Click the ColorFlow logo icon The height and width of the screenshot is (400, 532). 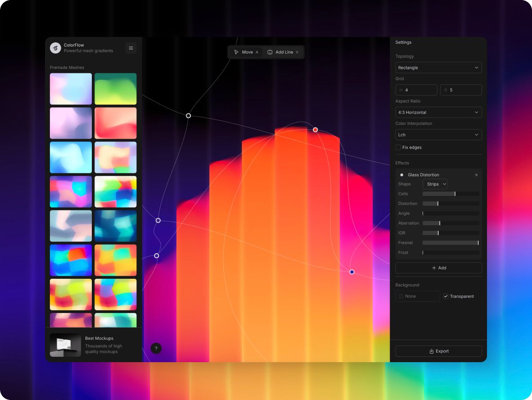[x=55, y=48]
